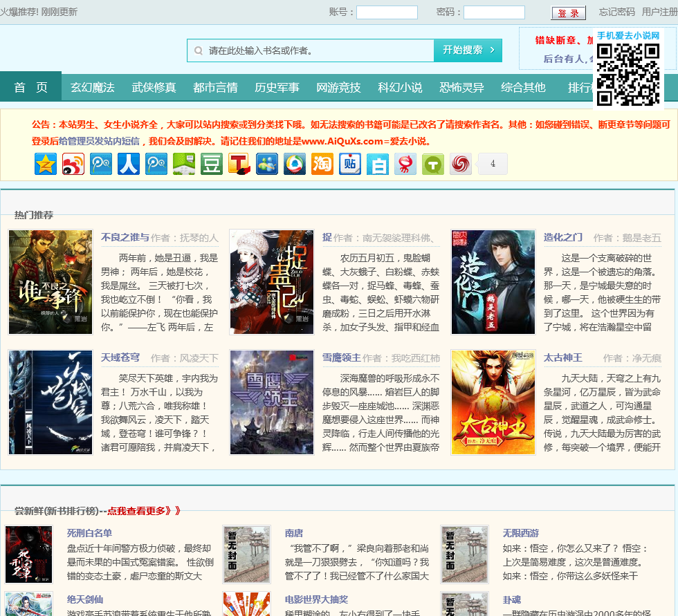The height and width of the screenshot is (616, 678).
Task: Click the book name or author search box
Action: point(311,50)
